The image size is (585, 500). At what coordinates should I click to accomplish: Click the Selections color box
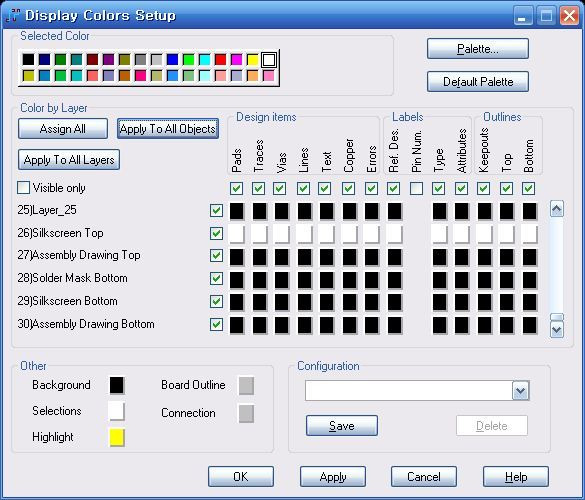tap(117, 411)
